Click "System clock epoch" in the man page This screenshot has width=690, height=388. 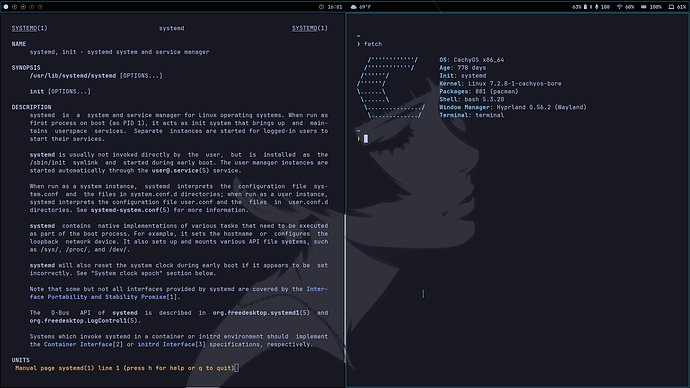(127, 273)
